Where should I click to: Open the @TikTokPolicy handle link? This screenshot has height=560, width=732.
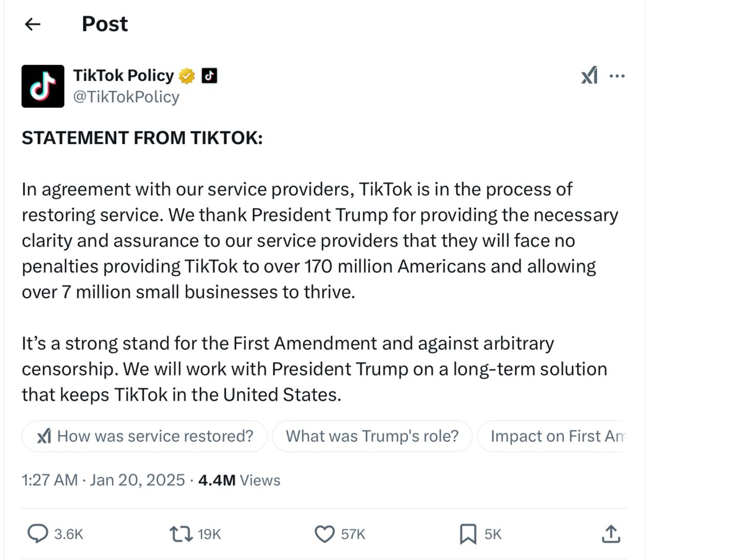(126, 97)
